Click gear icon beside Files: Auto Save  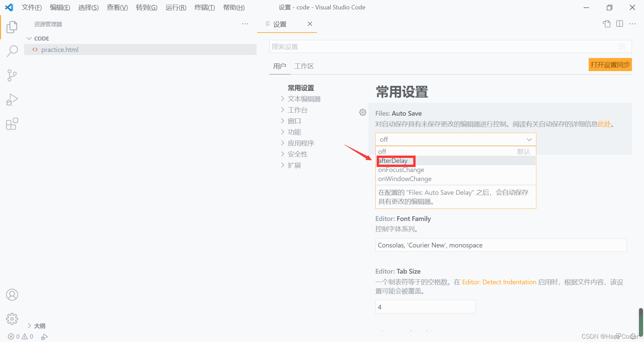pos(363,112)
